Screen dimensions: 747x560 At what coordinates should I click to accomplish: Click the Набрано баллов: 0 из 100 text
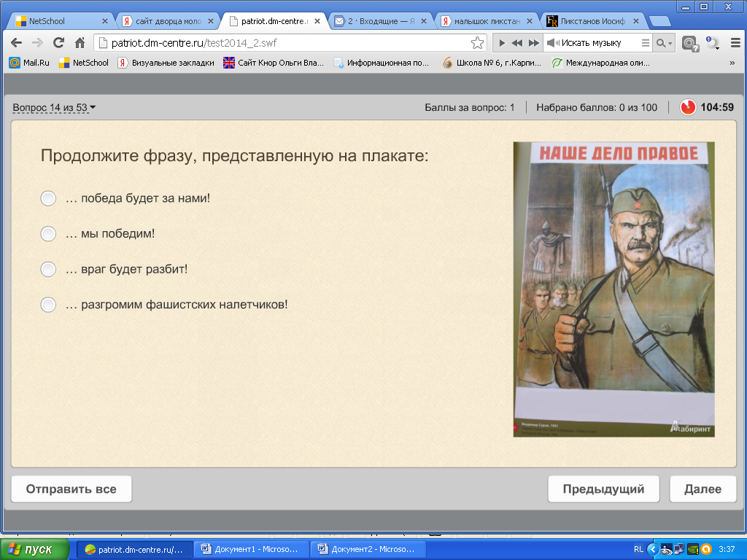597,108
